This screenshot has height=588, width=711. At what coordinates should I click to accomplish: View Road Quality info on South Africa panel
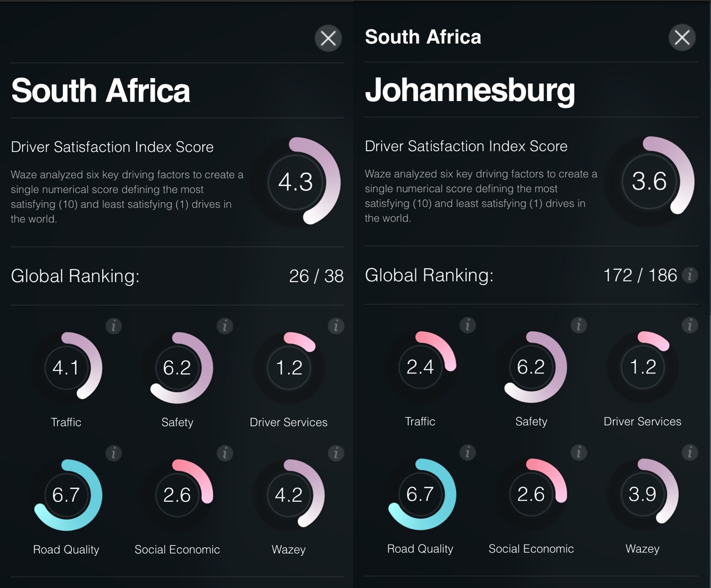pos(114,454)
